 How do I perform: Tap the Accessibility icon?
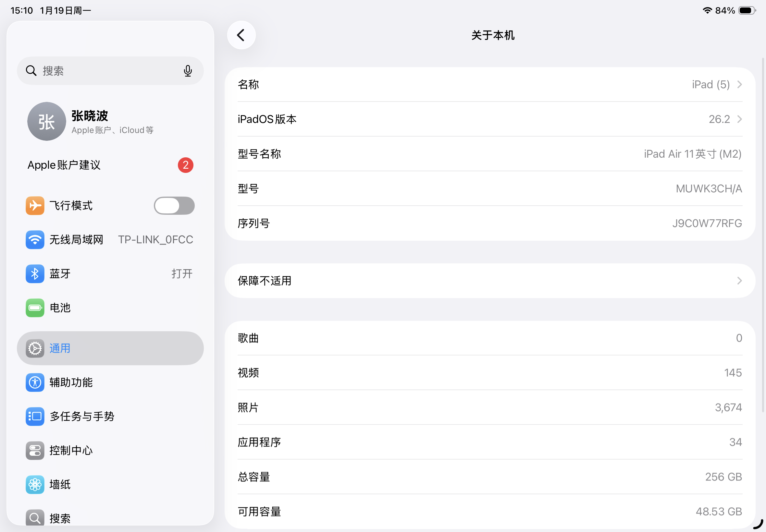tap(35, 382)
